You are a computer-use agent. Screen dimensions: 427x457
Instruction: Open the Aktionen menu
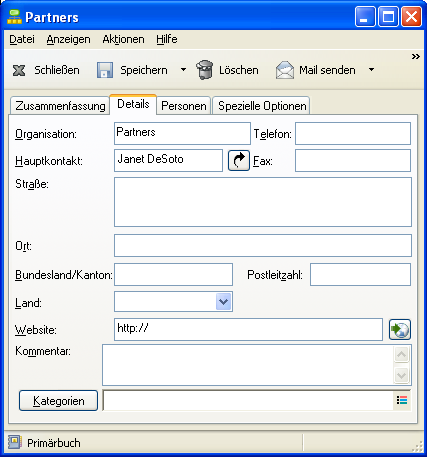(x=123, y=39)
